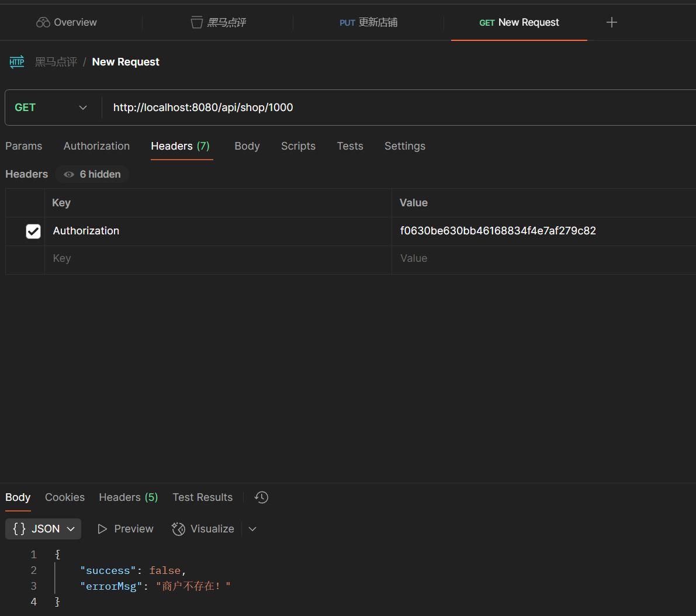Click the plus icon to add tab
The image size is (696, 616).
click(x=611, y=23)
